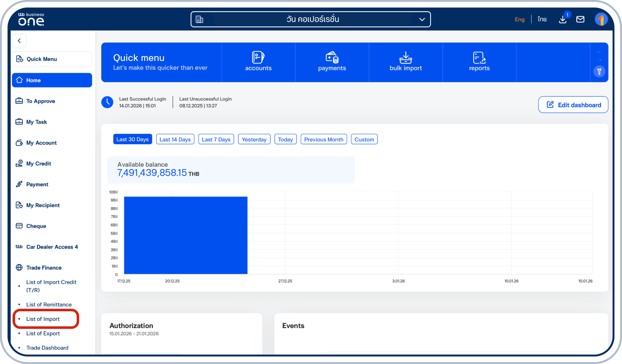622x364 pixels.
Task: Open My Account in the sidebar
Action: click(41, 143)
